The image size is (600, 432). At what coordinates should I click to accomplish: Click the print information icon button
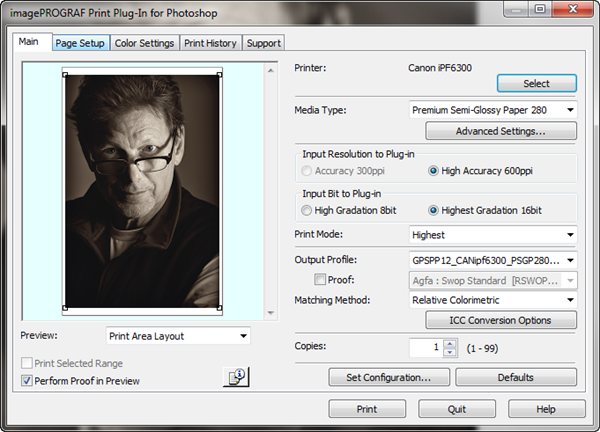235,377
